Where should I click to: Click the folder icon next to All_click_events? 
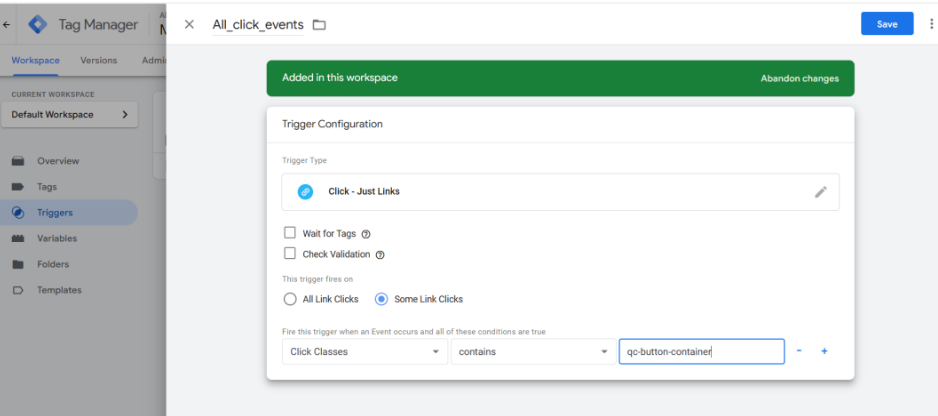(x=320, y=25)
